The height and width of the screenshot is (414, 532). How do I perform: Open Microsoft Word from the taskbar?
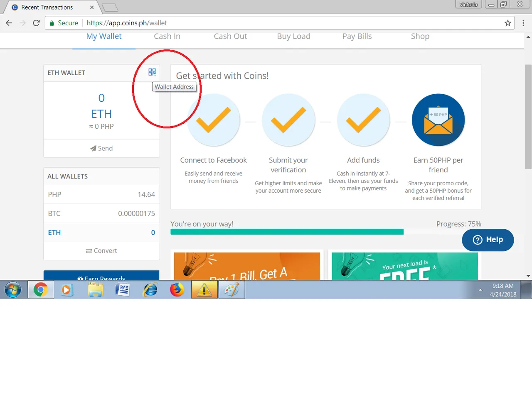click(123, 289)
